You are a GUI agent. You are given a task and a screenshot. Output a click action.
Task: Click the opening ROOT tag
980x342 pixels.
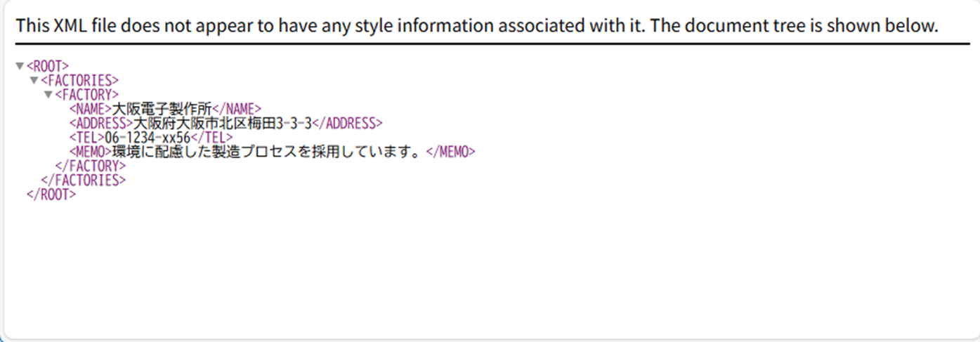48,66
